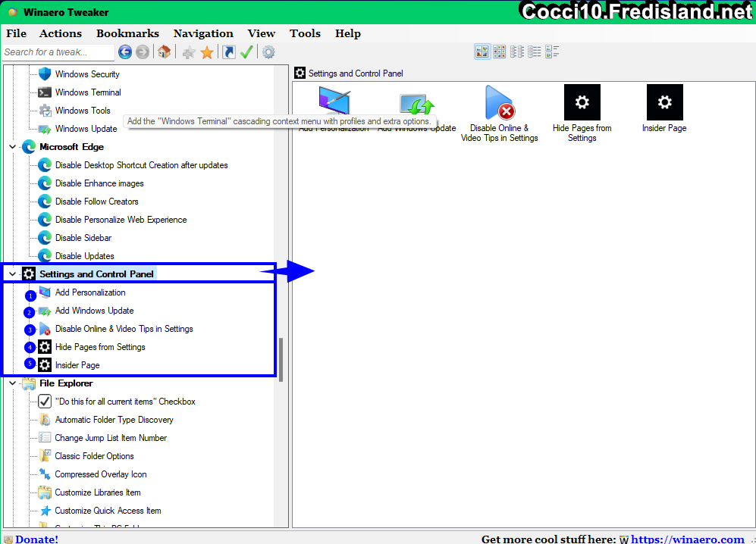Open settings via the toolbar gear icon
756x544 pixels.
[x=268, y=52]
